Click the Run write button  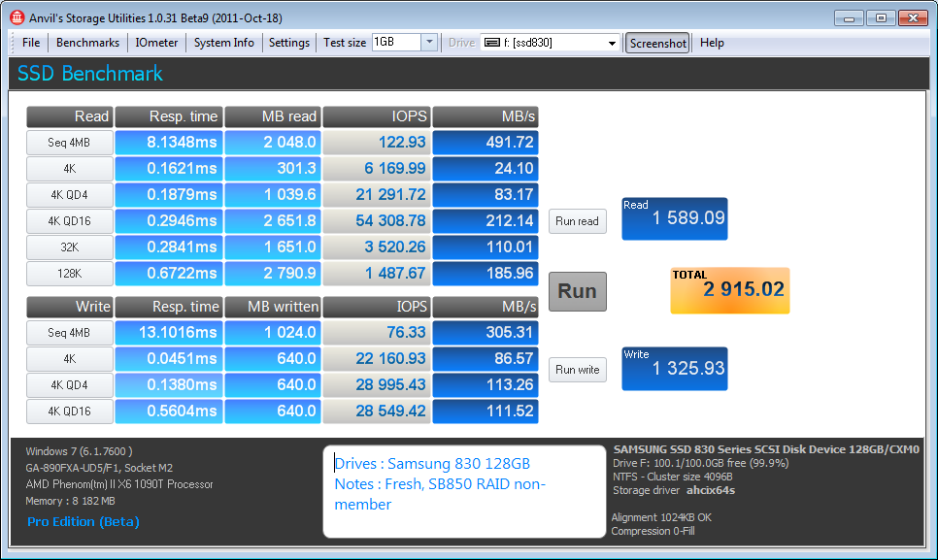(578, 370)
